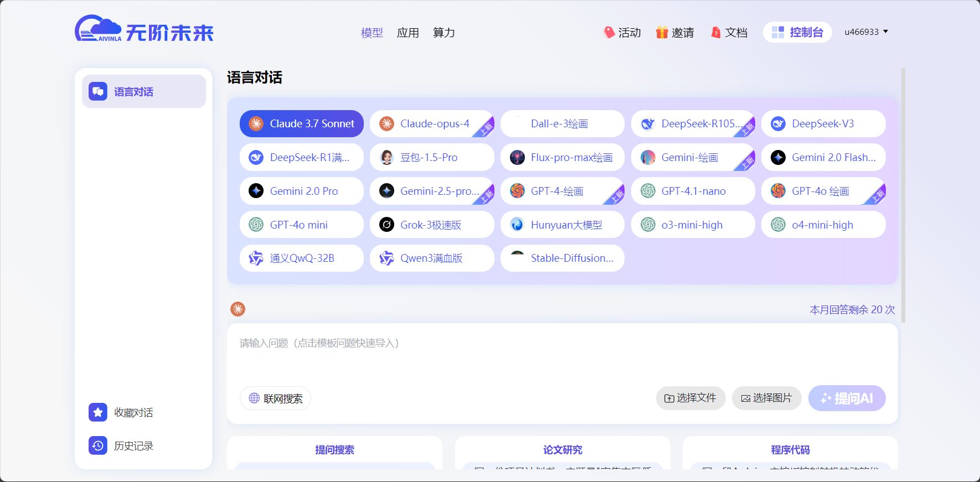Select the GPT-4o 绘画 model
The width and height of the screenshot is (980, 482).
point(823,191)
